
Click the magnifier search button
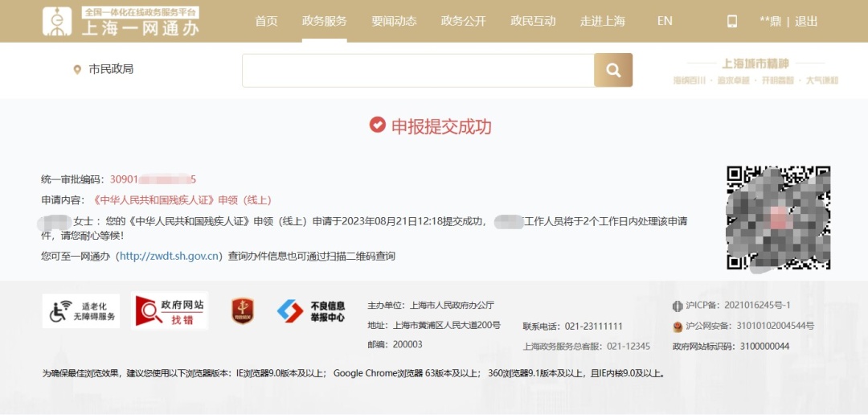pos(613,70)
